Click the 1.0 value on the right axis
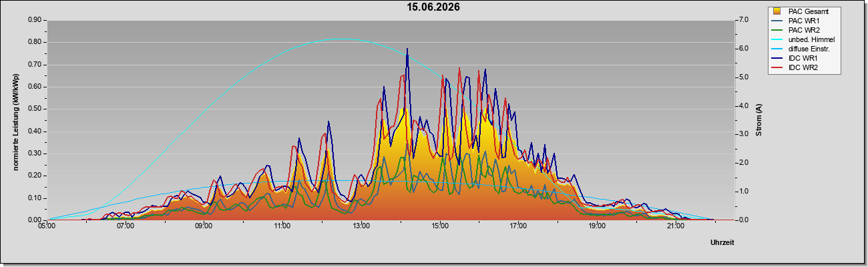Screen dimensions: 868x267 [x=743, y=192]
